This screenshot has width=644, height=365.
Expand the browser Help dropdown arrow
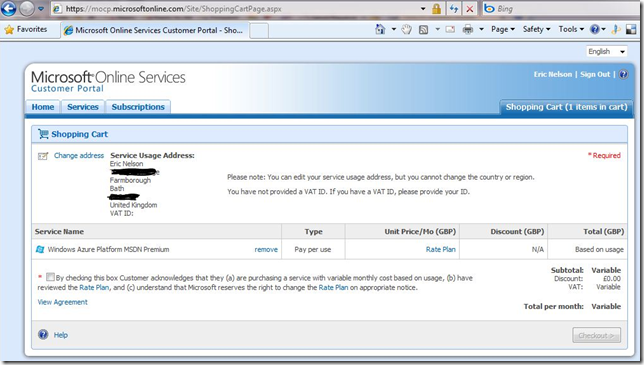pos(603,29)
